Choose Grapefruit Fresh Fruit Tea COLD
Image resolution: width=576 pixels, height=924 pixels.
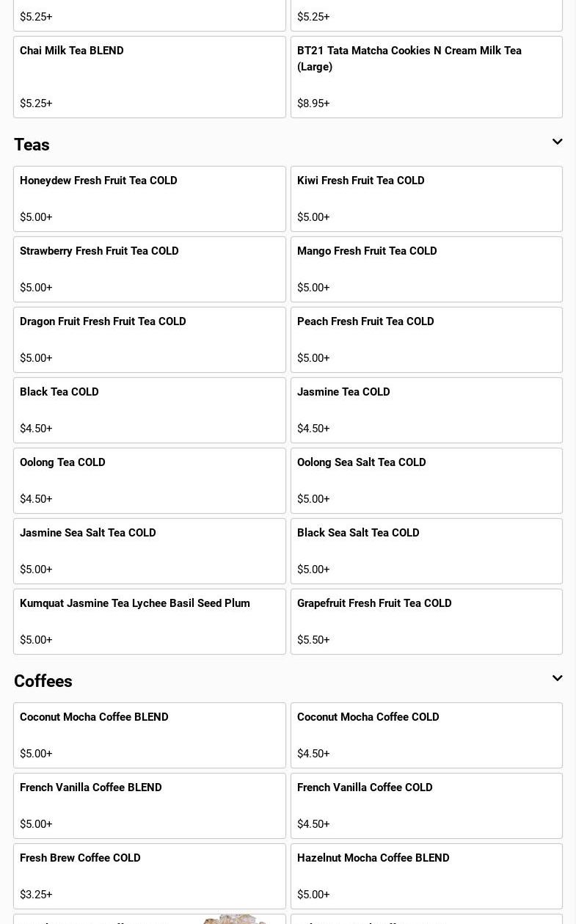tap(426, 622)
